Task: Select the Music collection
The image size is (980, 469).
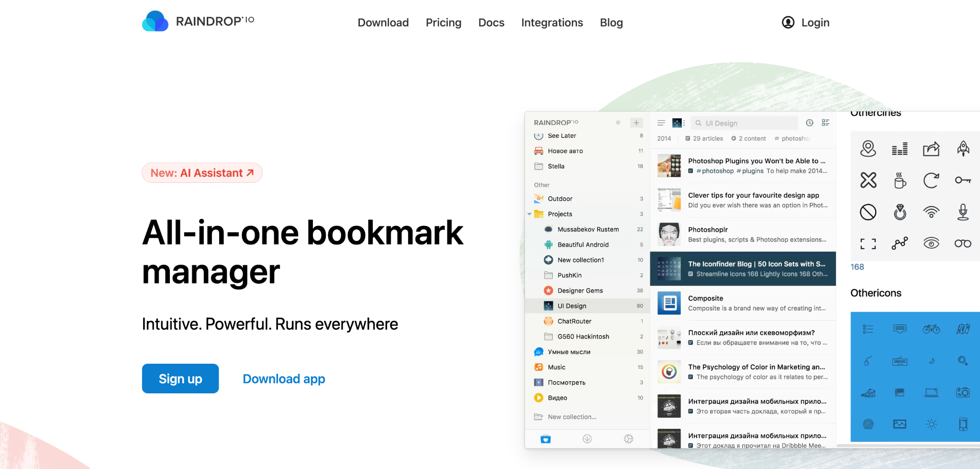Action: pyautogui.click(x=587, y=367)
